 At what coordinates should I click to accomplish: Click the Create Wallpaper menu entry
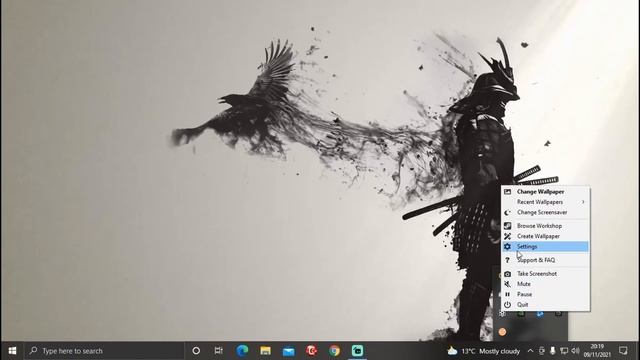click(545, 236)
